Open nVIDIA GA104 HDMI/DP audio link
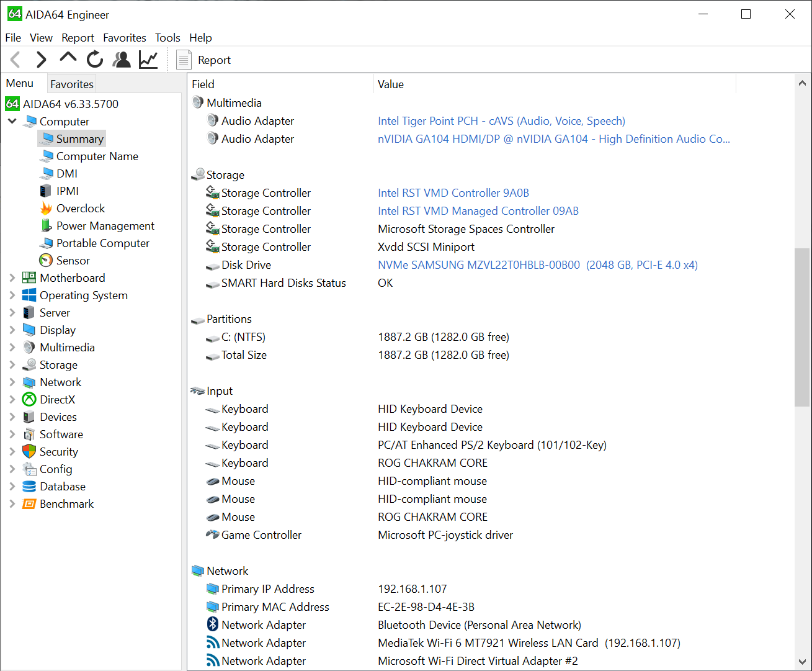Viewport: 812px width, 671px height. point(554,139)
